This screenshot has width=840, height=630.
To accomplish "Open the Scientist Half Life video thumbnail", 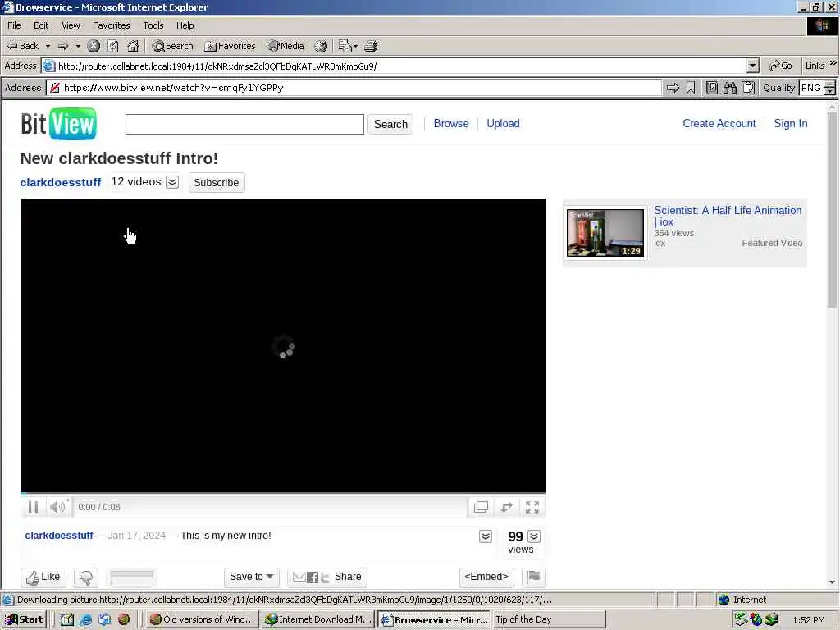I will click(x=605, y=232).
